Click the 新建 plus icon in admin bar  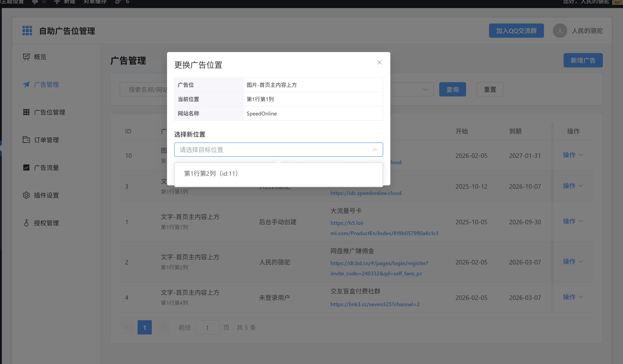[57, 2]
